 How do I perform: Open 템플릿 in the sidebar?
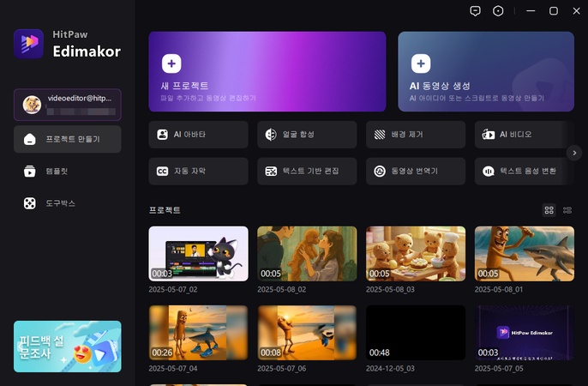pos(68,171)
